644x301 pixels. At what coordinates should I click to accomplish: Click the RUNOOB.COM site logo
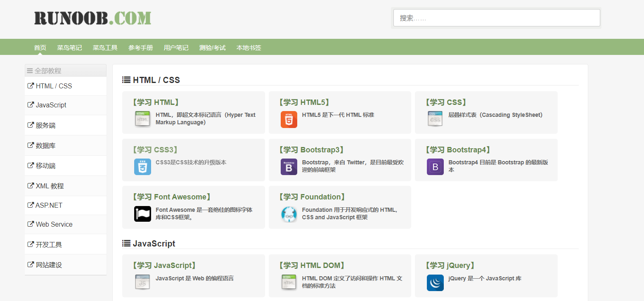tap(92, 18)
